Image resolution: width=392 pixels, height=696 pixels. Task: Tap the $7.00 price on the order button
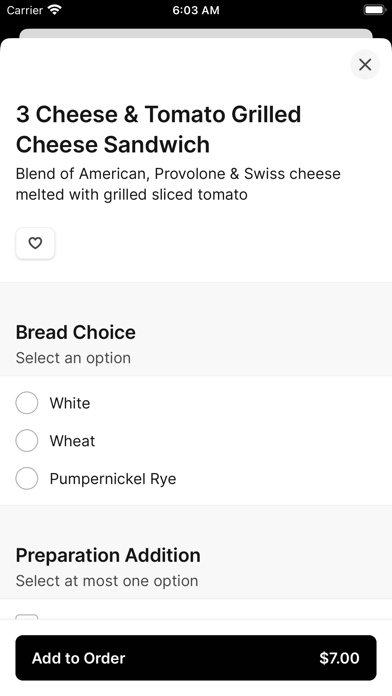tap(339, 658)
